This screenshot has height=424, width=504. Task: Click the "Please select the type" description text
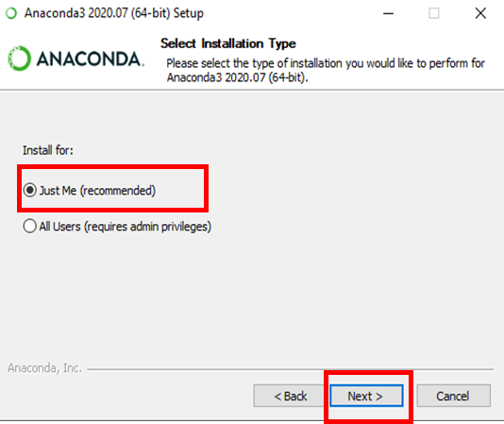coord(326,70)
